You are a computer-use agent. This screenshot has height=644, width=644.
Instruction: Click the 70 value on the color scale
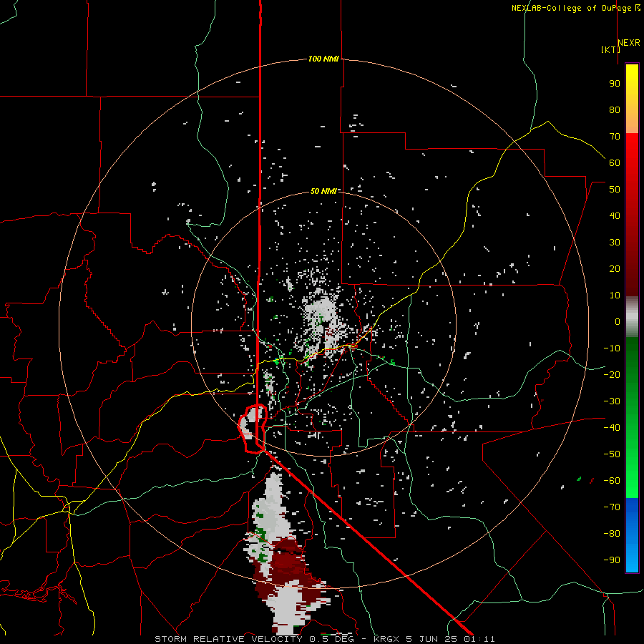click(615, 137)
